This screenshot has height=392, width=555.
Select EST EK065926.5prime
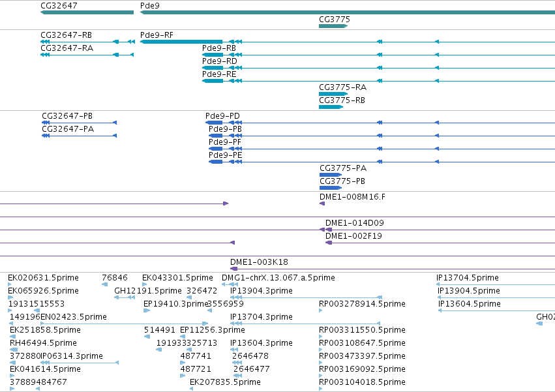click(43, 291)
